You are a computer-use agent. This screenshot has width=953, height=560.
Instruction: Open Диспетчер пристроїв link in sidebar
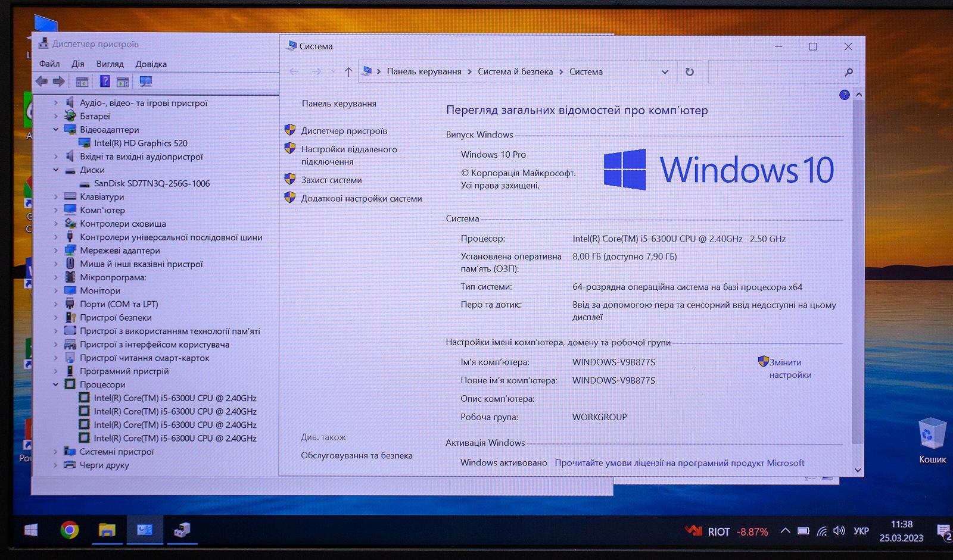[344, 130]
